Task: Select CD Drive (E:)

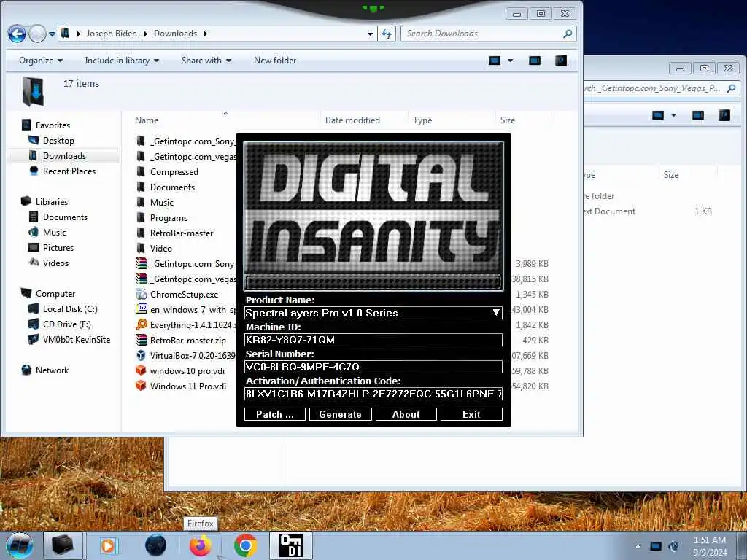Action: click(x=66, y=324)
